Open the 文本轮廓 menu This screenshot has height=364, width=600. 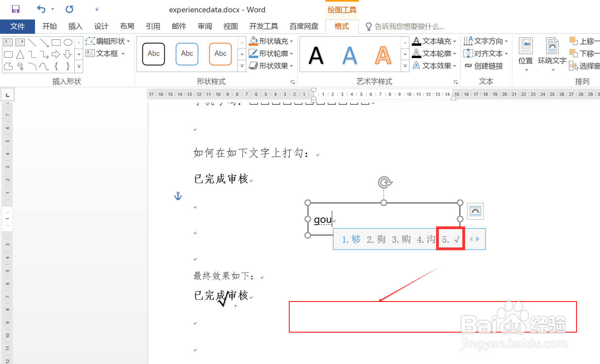[x=434, y=53]
